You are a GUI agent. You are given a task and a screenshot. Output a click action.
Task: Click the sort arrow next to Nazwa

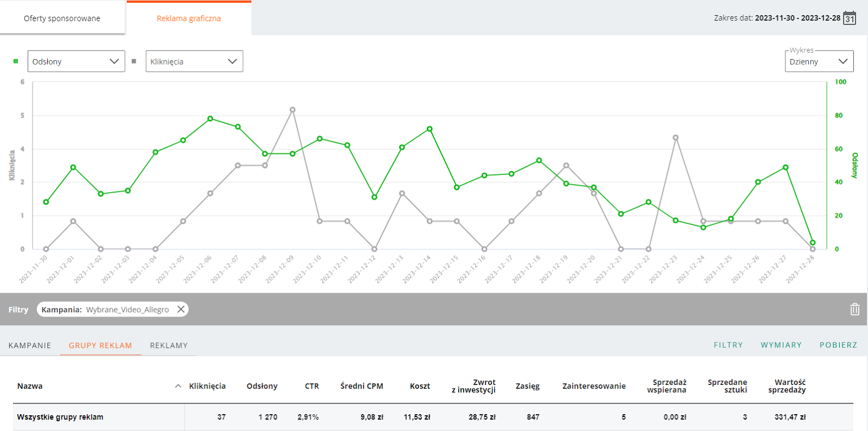coord(178,386)
